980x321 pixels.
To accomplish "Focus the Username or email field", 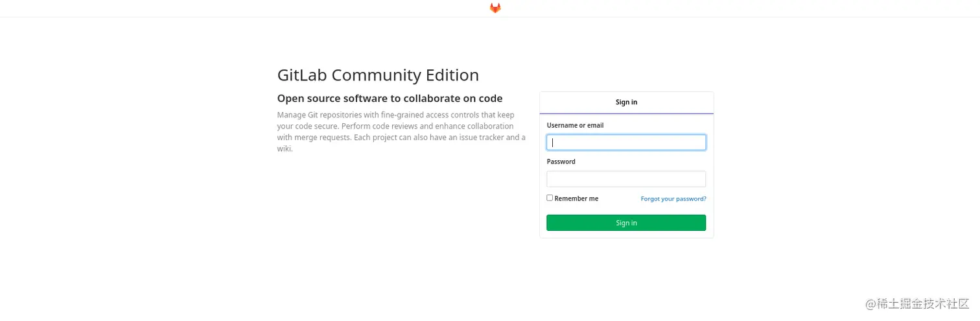I will [626, 143].
